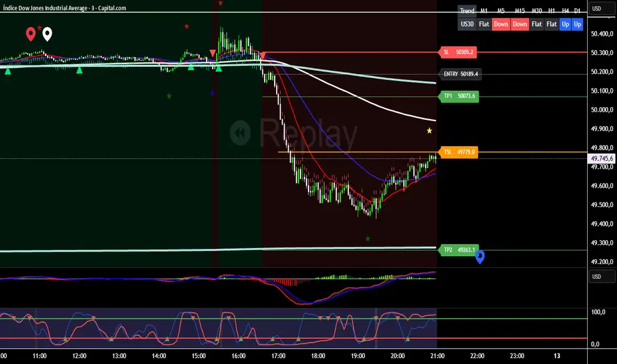This screenshot has height=364, width=617.
Task: Click the M1 Flat trend cell
Action: pos(484,24)
